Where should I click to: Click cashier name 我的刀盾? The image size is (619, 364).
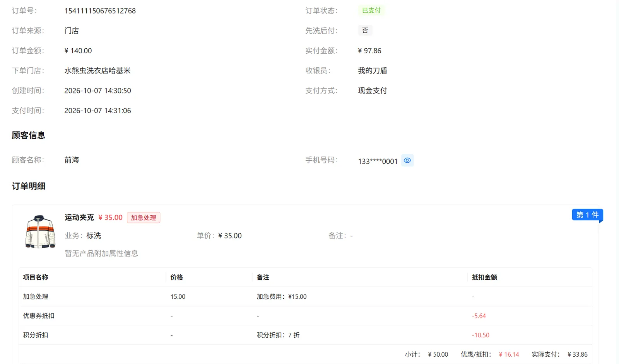pyautogui.click(x=373, y=71)
